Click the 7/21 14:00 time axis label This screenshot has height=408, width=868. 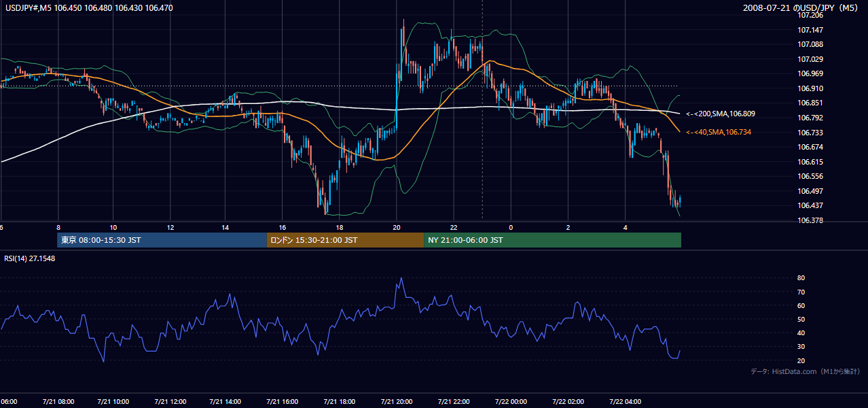226,402
